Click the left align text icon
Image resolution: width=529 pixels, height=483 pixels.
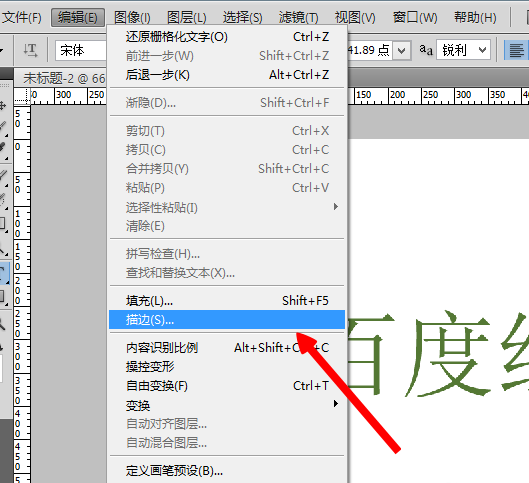click(517, 50)
